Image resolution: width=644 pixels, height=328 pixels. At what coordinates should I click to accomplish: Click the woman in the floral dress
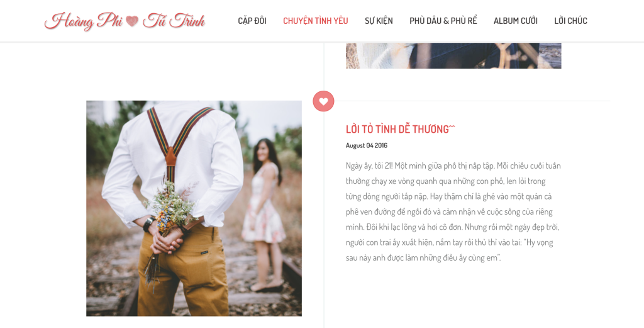[x=264, y=213]
